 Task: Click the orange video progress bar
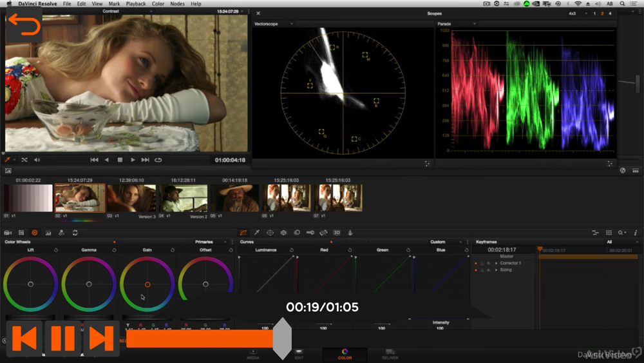pos(200,338)
